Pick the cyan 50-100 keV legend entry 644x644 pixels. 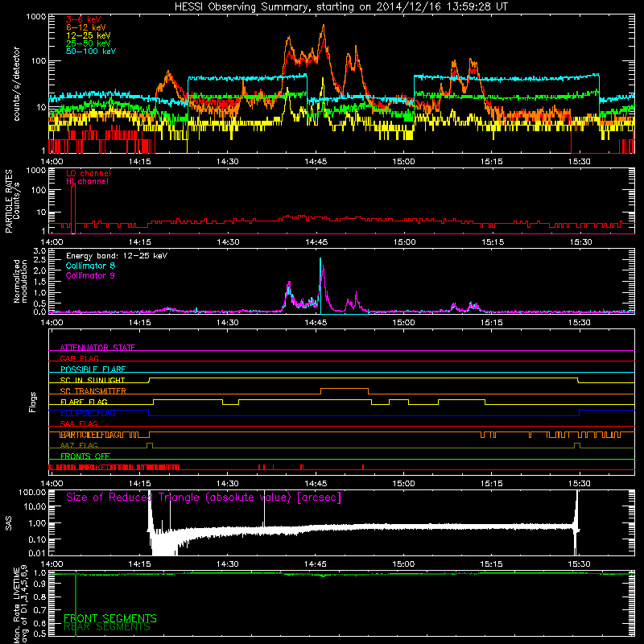click(x=91, y=52)
